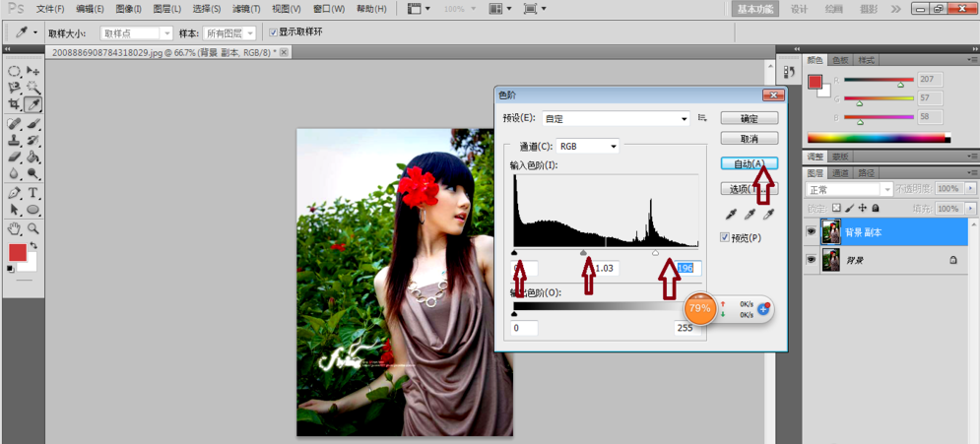The height and width of the screenshot is (444, 980).
Task: Select the Zoom tool in the toolbox
Action: click(x=33, y=228)
